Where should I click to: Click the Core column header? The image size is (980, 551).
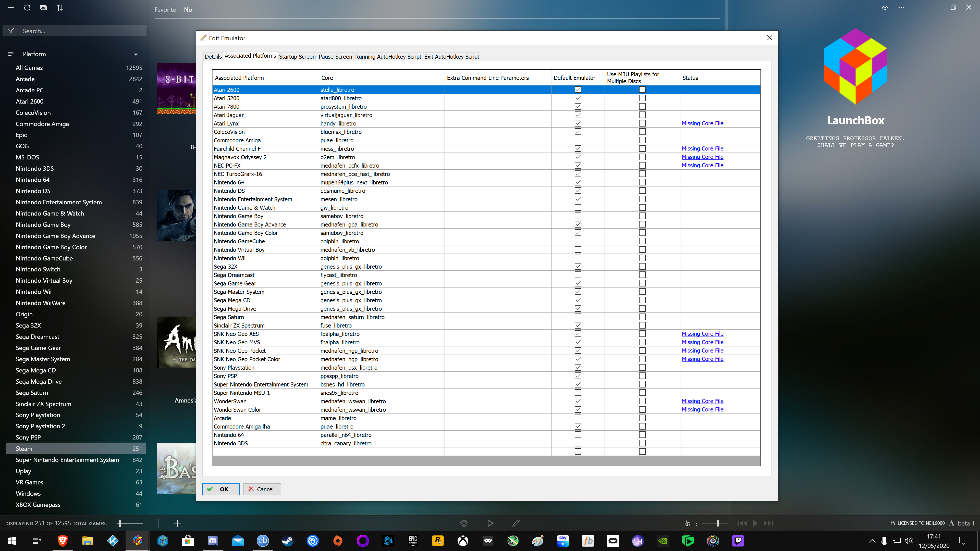[x=382, y=78]
